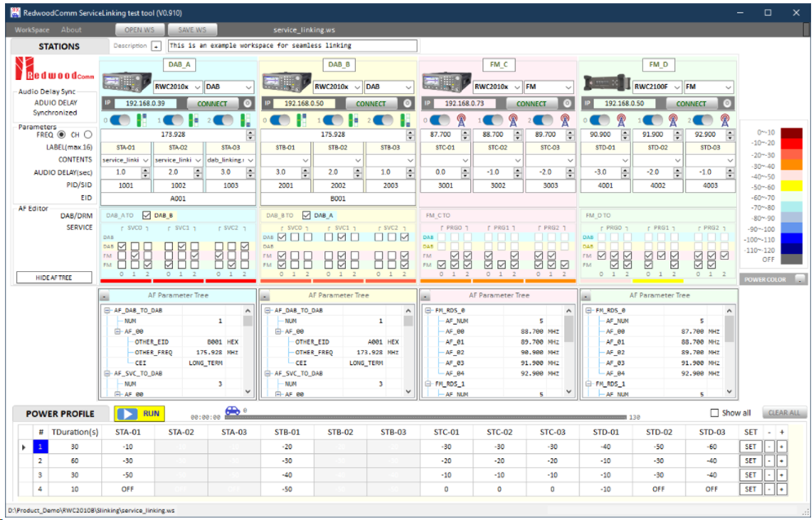
Task: Toggle the DAB_A channel 0 switch
Action: [x=122, y=119]
